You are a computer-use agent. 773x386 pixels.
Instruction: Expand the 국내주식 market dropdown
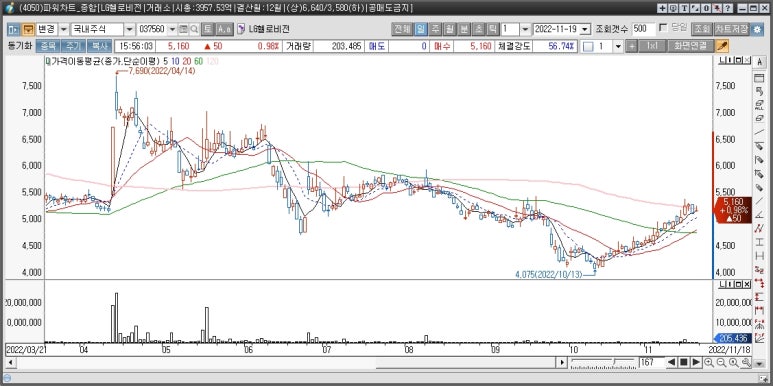click(x=129, y=29)
